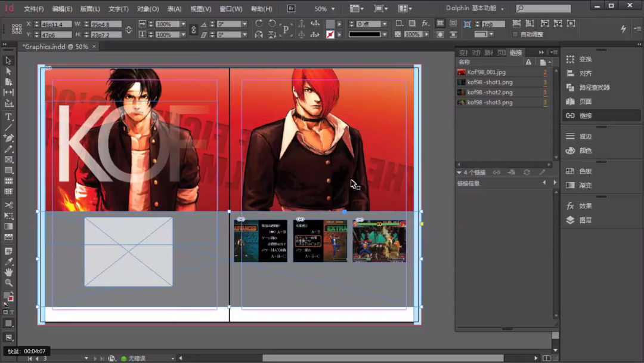Open the 图层 (Layers) panel

click(x=585, y=220)
